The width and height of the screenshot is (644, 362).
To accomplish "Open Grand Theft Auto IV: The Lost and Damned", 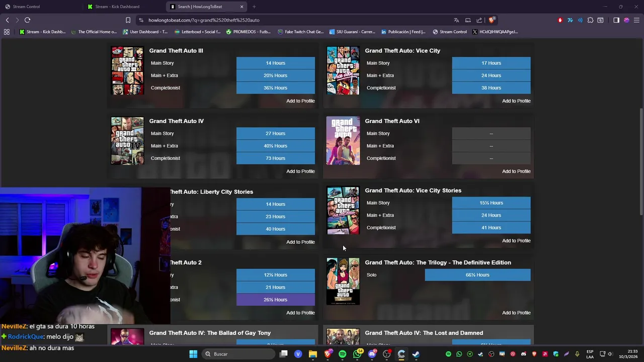I will pyautogui.click(x=424, y=333).
